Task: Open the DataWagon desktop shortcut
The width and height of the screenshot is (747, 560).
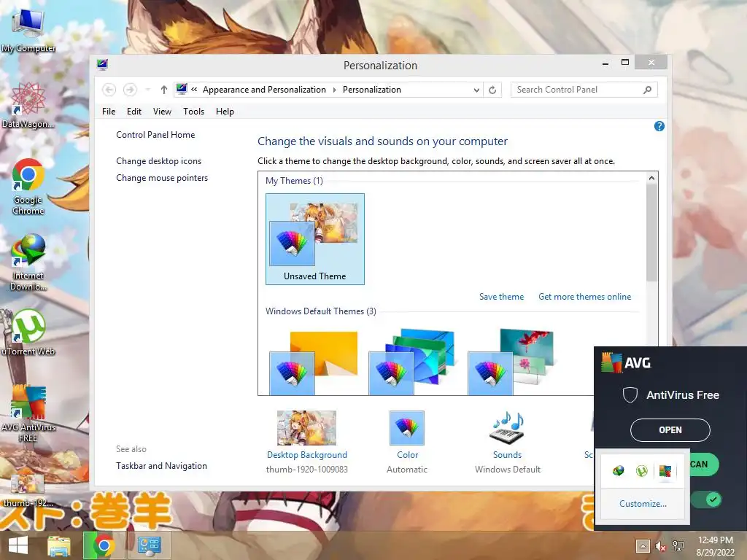Action: 28,105
